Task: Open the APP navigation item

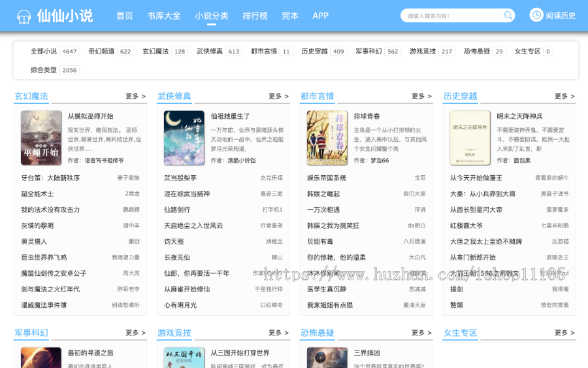Action: coord(320,16)
